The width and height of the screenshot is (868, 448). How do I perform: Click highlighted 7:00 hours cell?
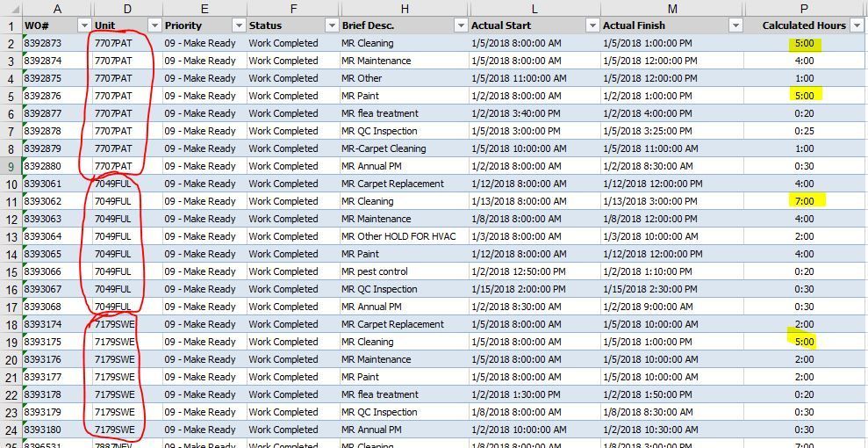[x=804, y=201]
